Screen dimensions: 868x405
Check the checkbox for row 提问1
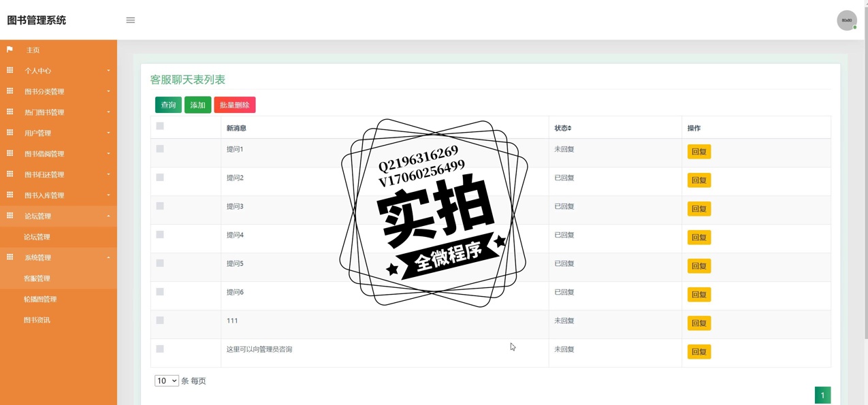[160, 149]
